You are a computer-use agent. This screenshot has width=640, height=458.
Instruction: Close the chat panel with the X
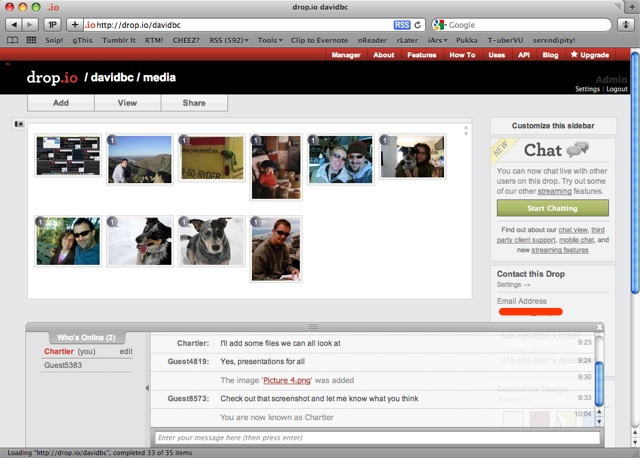coord(599,327)
